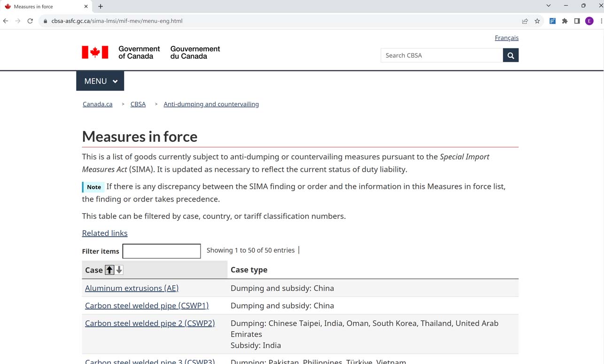The height and width of the screenshot is (364, 604).
Task: Click the Search CBSA input field
Action: (441, 55)
